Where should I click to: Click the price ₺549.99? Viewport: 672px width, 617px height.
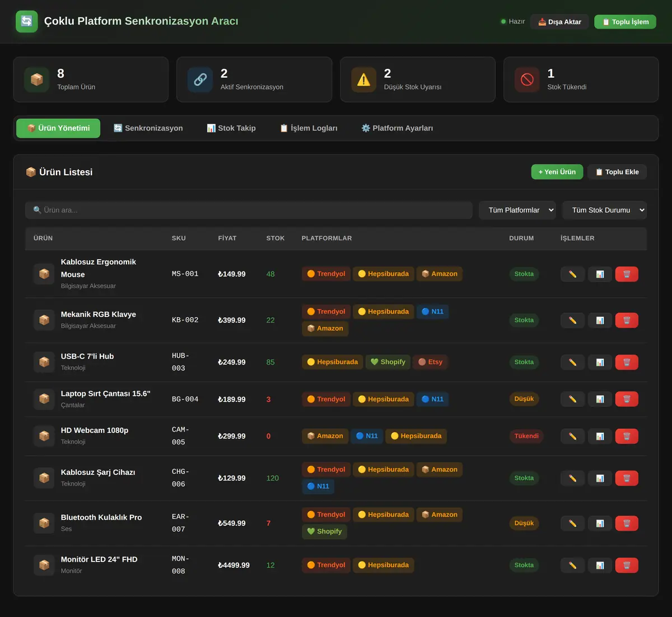pyautogui.click(x=231, y=523)
